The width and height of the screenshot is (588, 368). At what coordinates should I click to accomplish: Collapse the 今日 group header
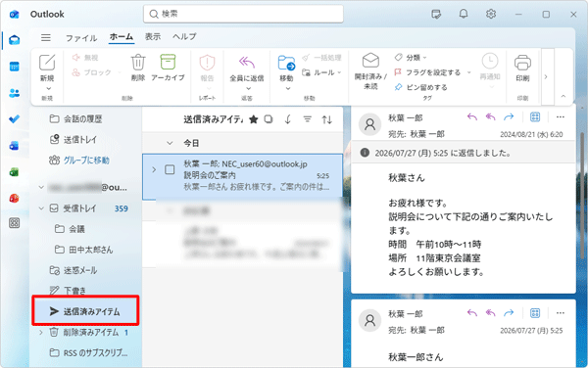tap(170, 143)
